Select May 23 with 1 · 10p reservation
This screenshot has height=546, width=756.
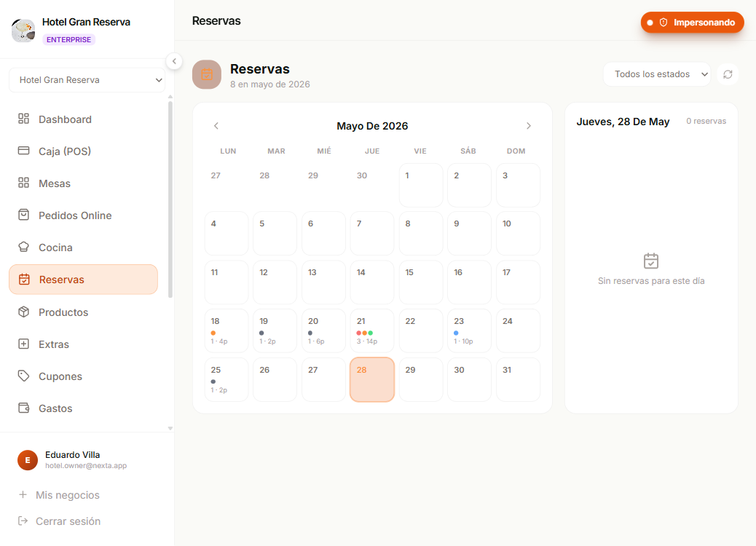(469, 331)
